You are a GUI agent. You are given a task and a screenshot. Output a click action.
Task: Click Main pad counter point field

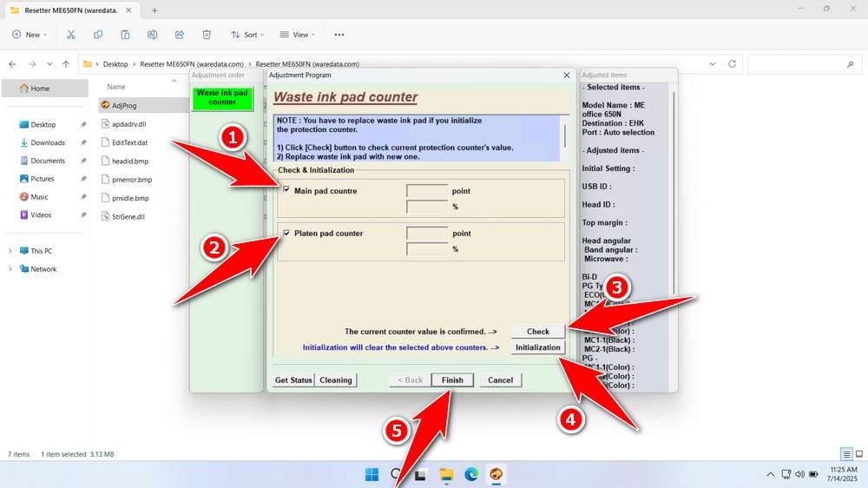pyautogui.click(x=427, y=190)
